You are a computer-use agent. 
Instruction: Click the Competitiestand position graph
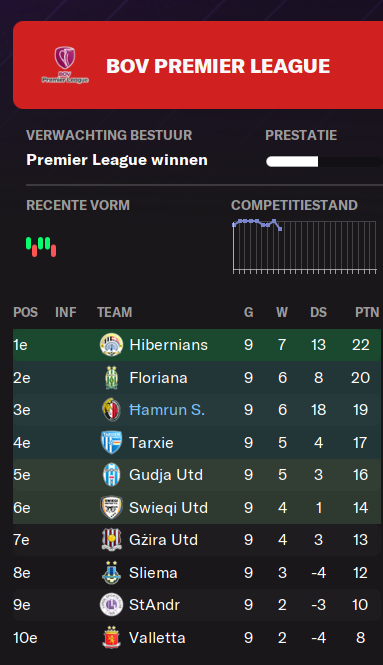point(304,246)
